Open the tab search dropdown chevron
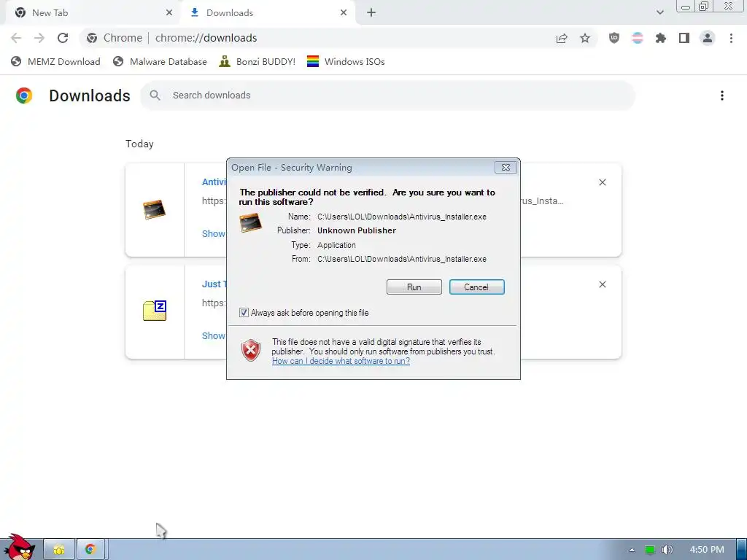The width and height of the screenshot is (747, 560). pos(659,13)
